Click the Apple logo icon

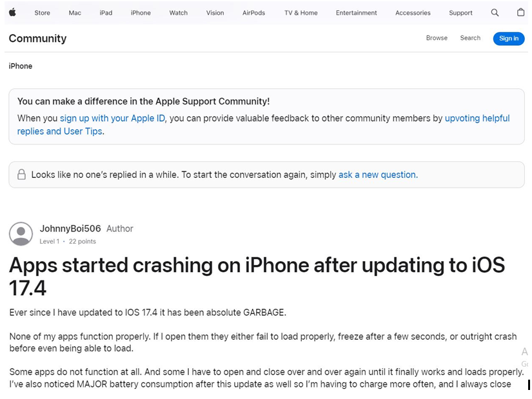point(12,12)
